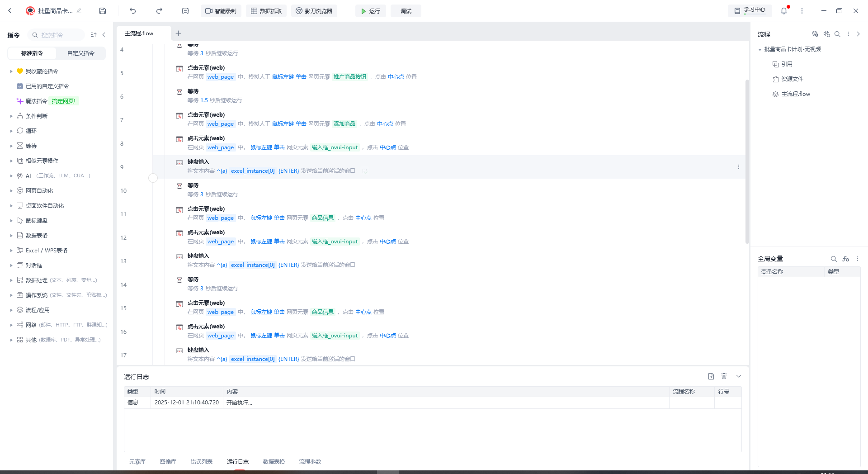Viewport: 868px width, 474px height.
Task: Click the back arrow in title bar
Action: (9, 11)
